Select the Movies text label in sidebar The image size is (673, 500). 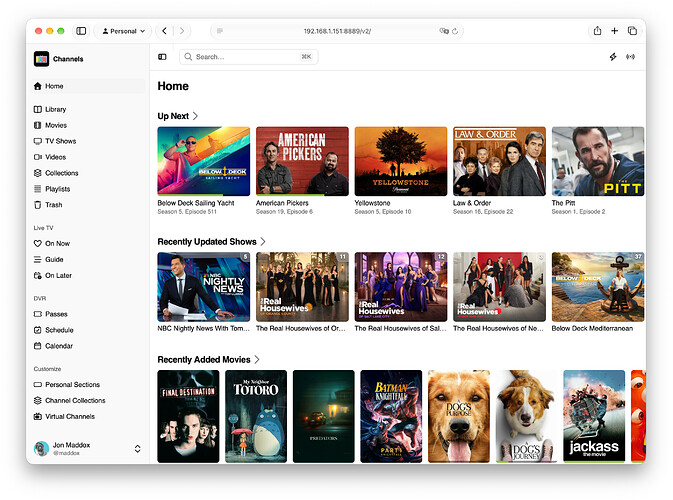(56, 125)
